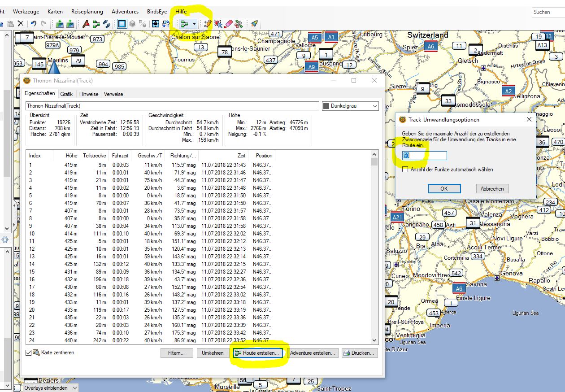Enable 'Anzahl der Punkte automatisch wählen' checkbox
565x392 pixels.
pyautogui.click(x=405, y=170)
